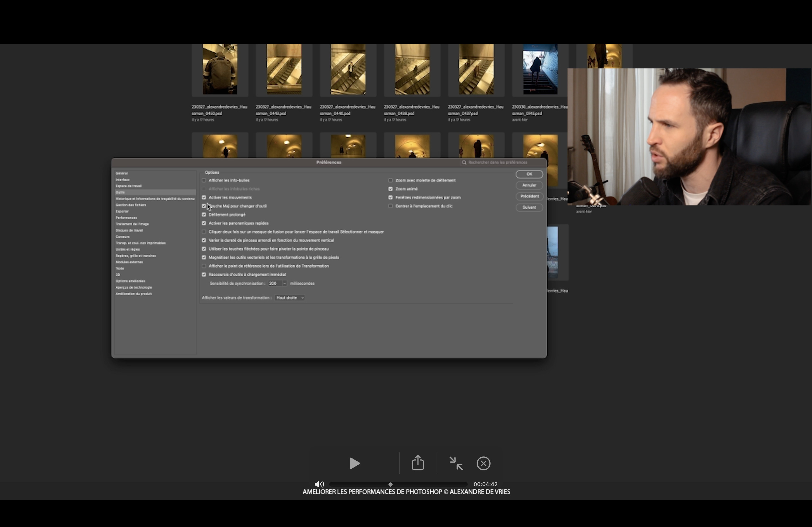812x527 pixels.
Task: Click the Annuler button
Action: click(529, 185)
